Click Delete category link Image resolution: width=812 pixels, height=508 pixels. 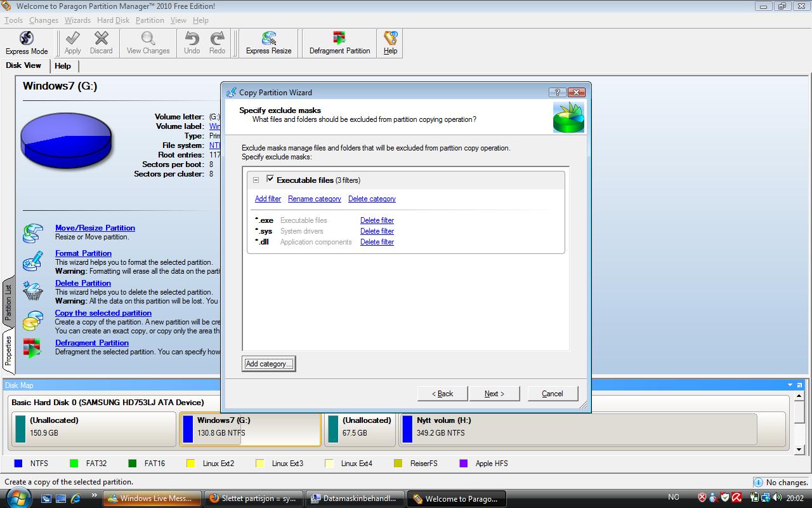372,199
